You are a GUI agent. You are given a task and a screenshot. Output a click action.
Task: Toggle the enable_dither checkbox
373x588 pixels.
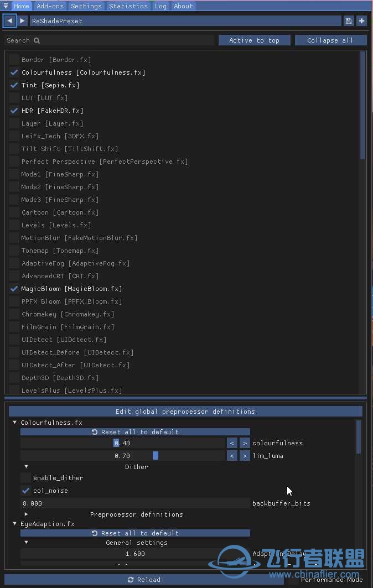[x=25, y=478]
